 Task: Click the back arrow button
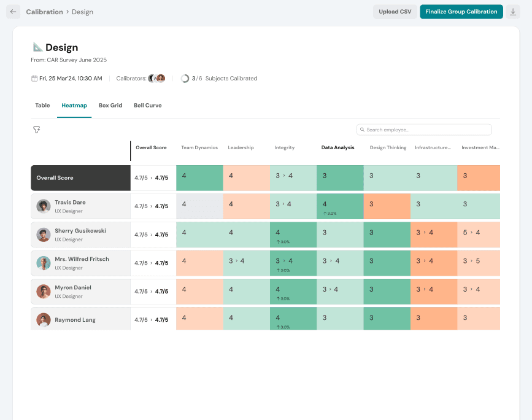point(13,12)
